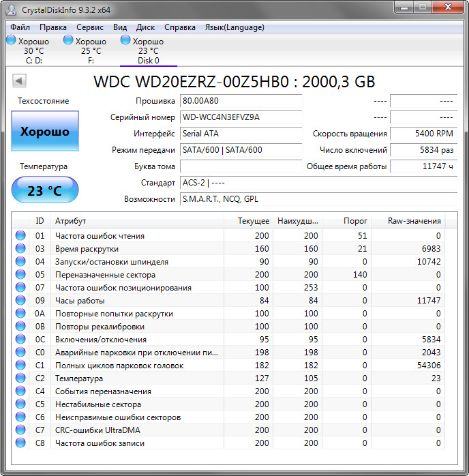This screenshot has height=476, width=469.
Task: Click the 5834 раз power-on count field
Action: (x=424, y=150)
